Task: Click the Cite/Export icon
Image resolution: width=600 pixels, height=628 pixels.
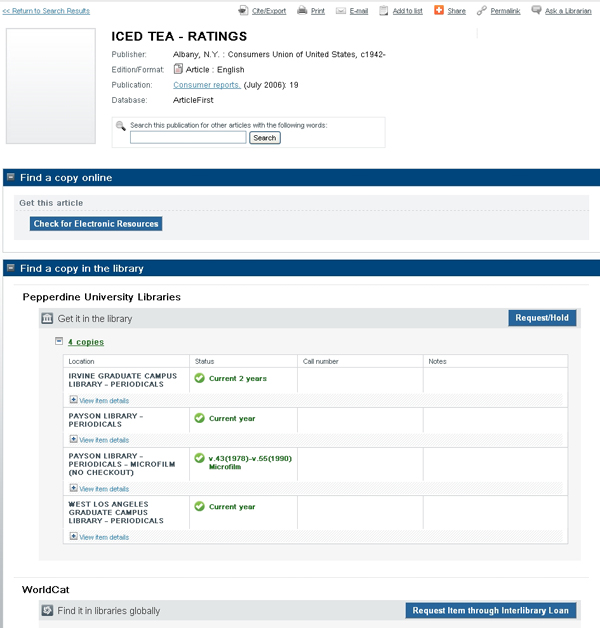Action: click(243, 11)
